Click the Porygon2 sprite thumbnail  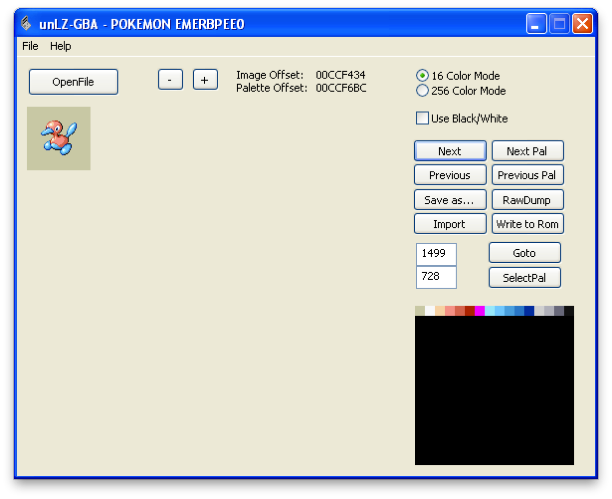59,139
